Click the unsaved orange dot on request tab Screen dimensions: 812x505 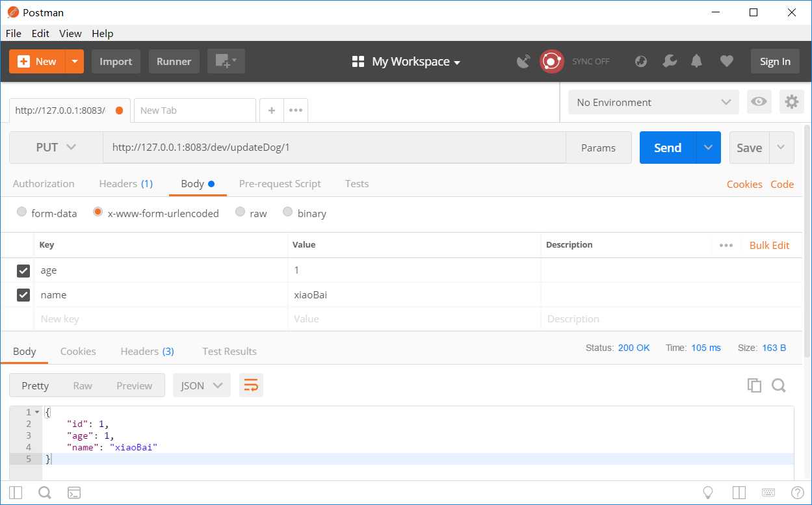119,110
